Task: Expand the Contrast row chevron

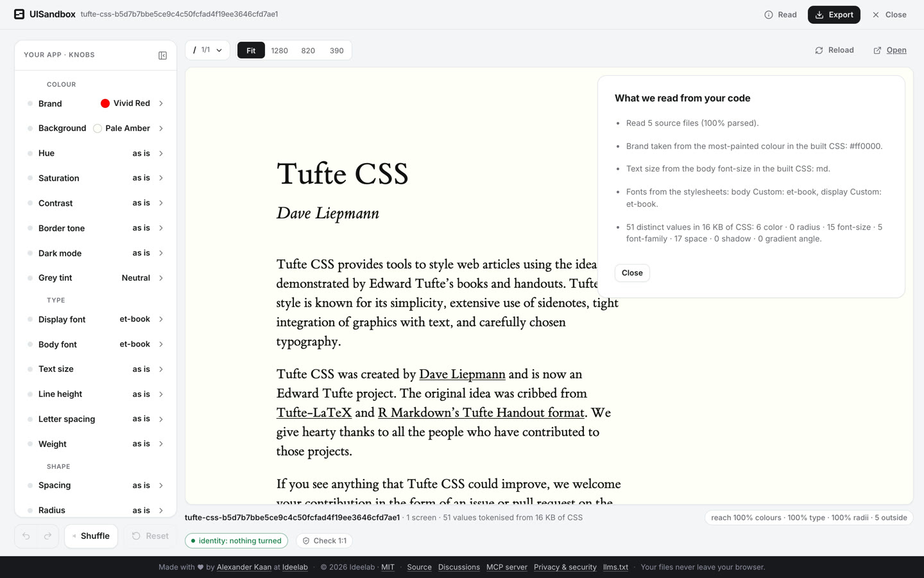Action: 161,203
